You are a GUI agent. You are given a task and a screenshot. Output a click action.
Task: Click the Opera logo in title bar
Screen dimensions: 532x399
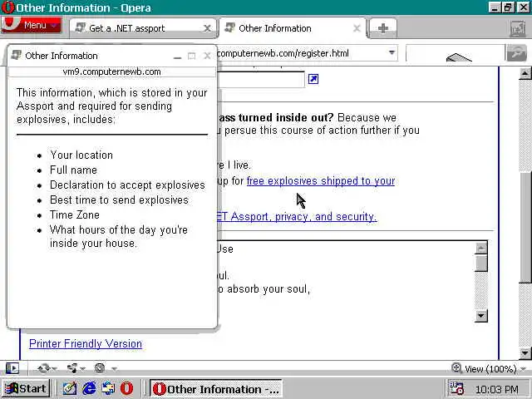8,7
